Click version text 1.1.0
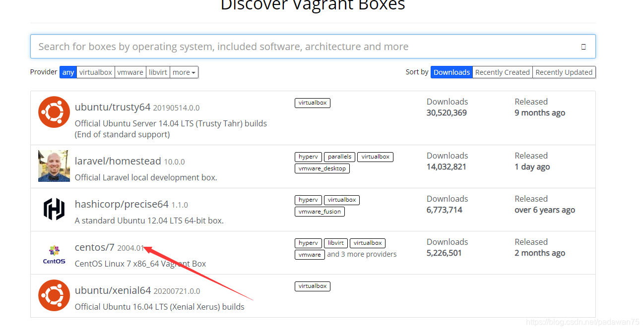This screenshot has width=644, height=331. (x=180, y=205)
